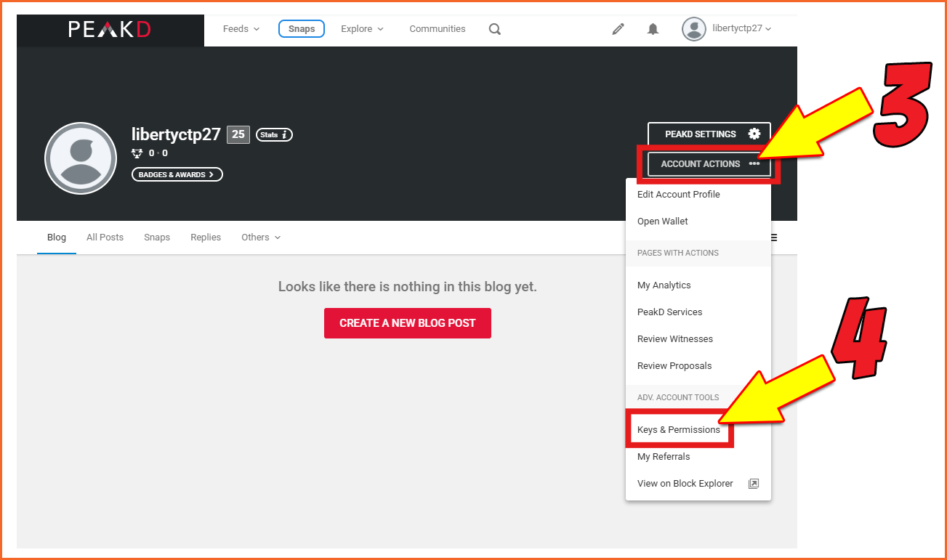Switch to the Blog tab
The image size is (947, 560).
coord(57,238)
